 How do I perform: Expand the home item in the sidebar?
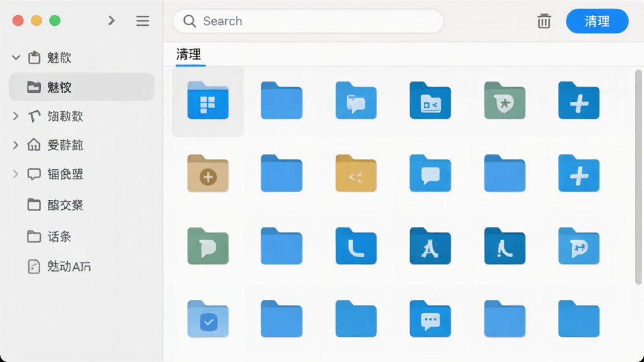[x=16, y=145]
